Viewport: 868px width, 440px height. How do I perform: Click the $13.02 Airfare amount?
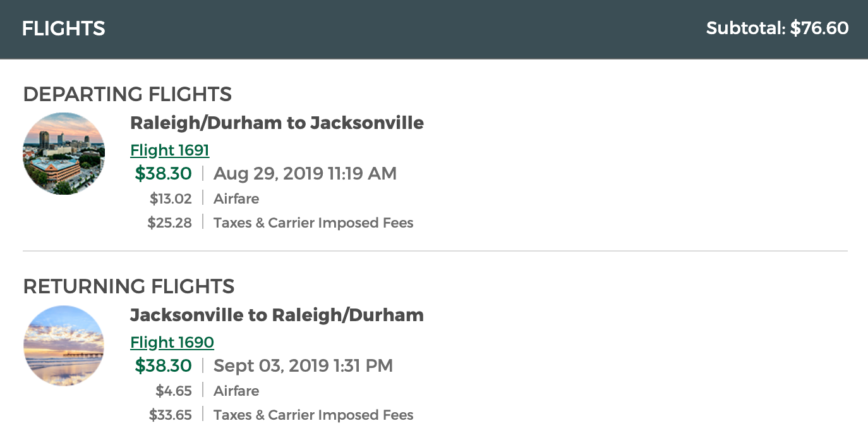(171, 199)
